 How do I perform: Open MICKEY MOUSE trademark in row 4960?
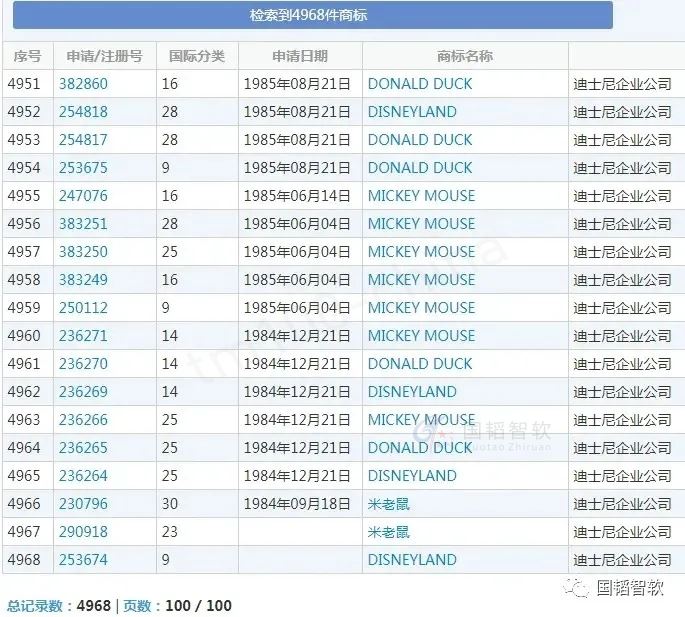click(x=421, y=335)
